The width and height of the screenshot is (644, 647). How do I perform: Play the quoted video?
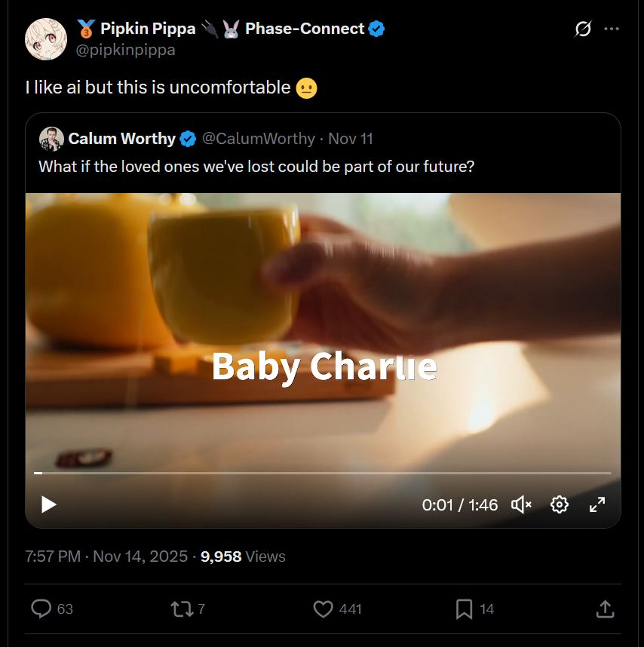click(49, 504)
